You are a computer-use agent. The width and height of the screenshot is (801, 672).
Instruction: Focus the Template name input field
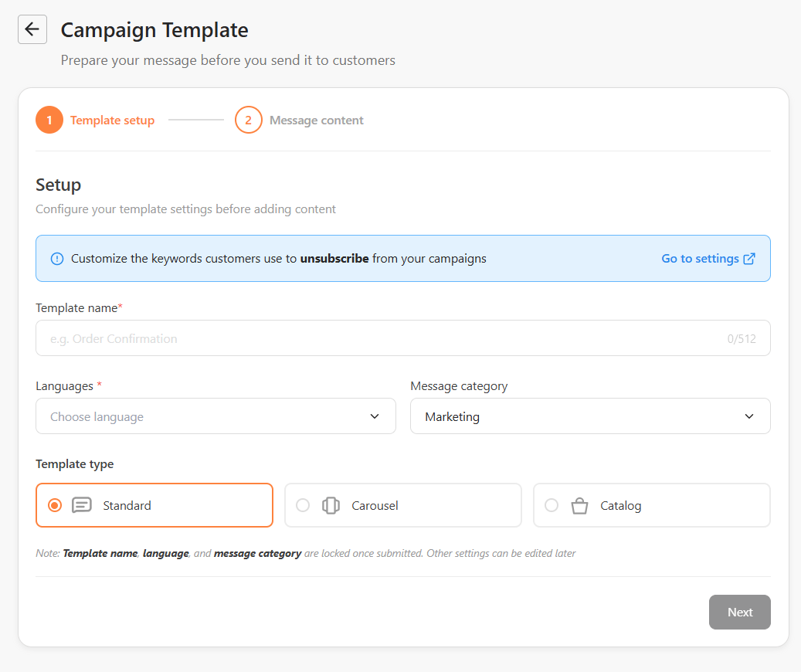403,338
